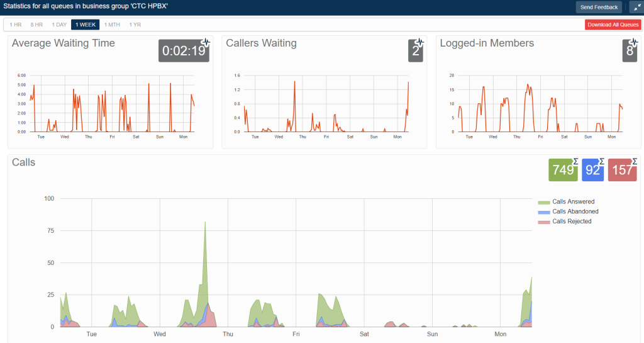Viewport: 644px width, 343px height.
Task: Click sigma icon on the 157 badge
Action: click(635, 162)
